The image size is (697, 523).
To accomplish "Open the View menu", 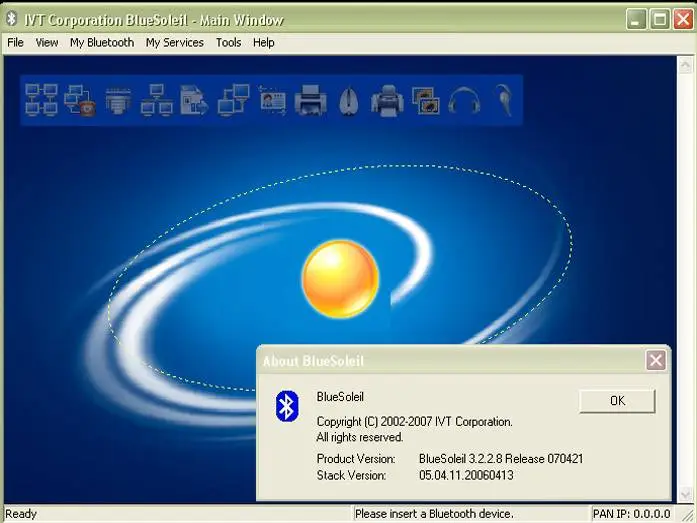I will click(x=47, y=43).
